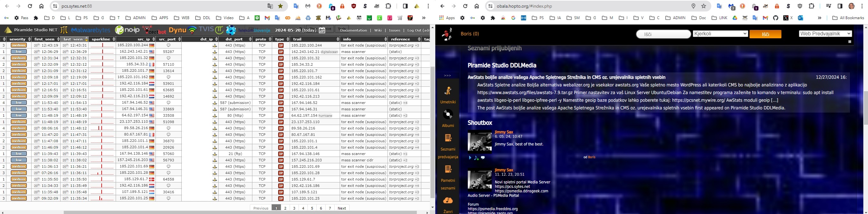Open the Issues link in header
Image resolution: width=868 pixels, height=214 pixels.
pos(394,30)
